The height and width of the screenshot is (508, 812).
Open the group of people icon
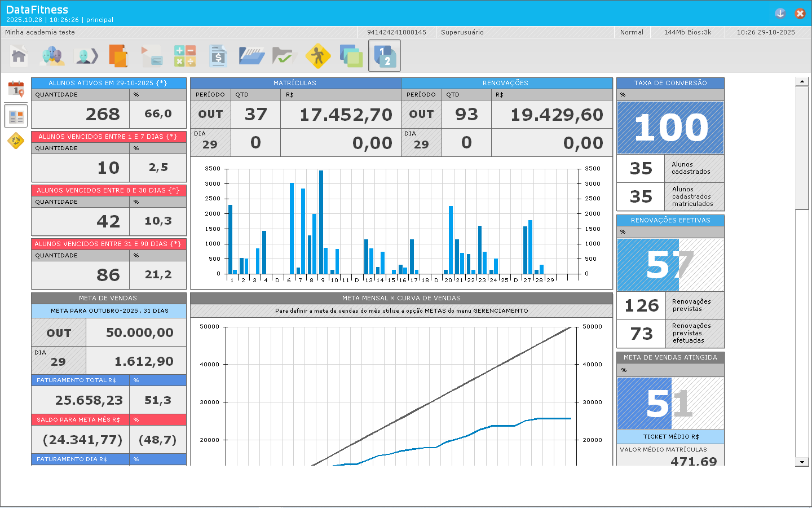coord(52,56)
